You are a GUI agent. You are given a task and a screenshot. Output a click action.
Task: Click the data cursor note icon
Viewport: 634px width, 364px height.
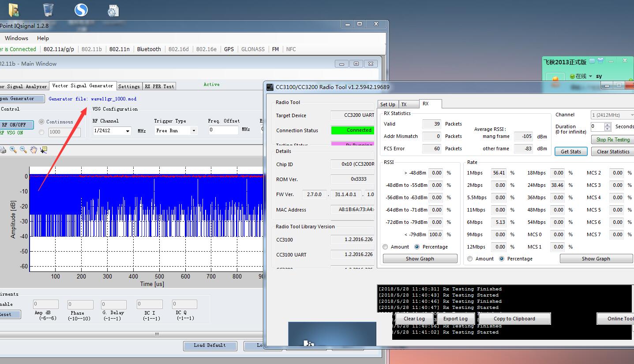point(43,150)
